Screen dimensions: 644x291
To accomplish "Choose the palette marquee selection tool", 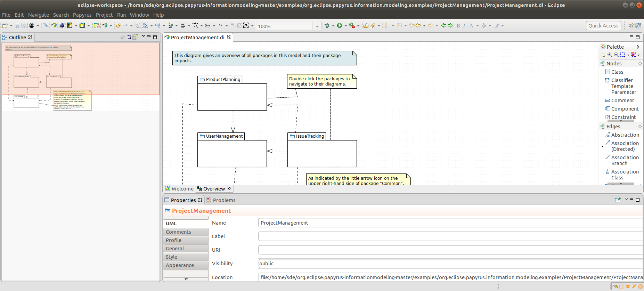I will (x=623, y=55).
